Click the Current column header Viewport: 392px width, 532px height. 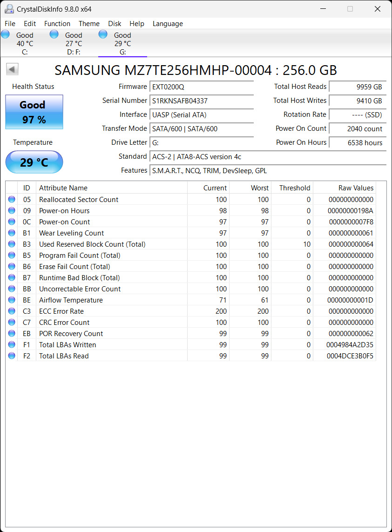coord(209,188)
